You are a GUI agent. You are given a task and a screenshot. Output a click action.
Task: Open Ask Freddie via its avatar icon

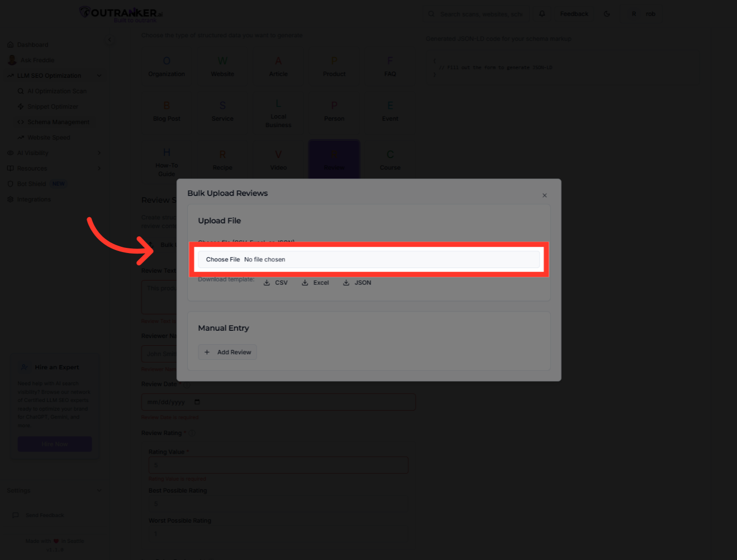12,60
